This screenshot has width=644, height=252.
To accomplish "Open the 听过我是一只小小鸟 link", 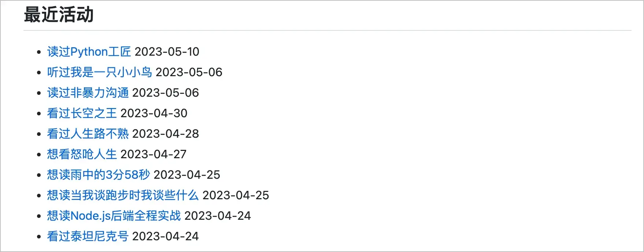I will (99, 72).
